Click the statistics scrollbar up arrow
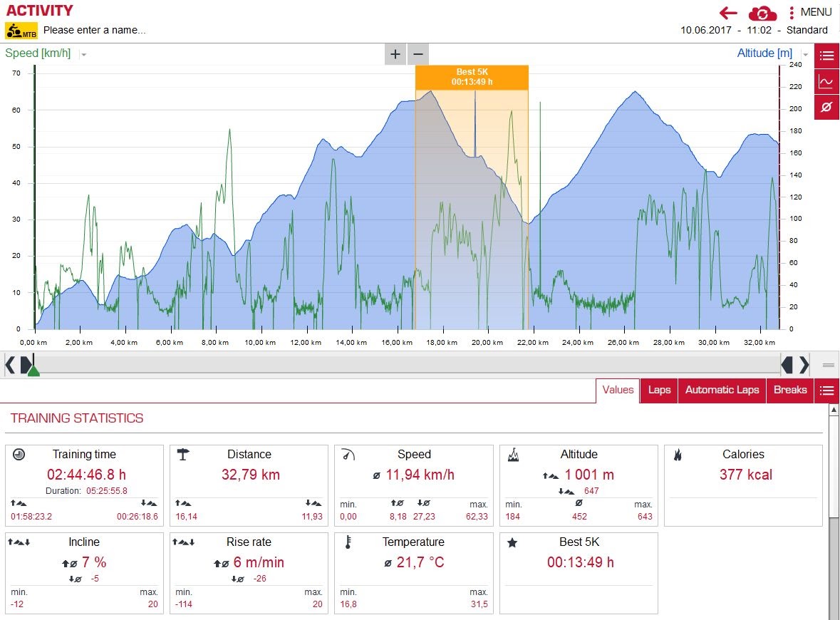This screenshot has width=840, height=620. click(x=834, y=410)
